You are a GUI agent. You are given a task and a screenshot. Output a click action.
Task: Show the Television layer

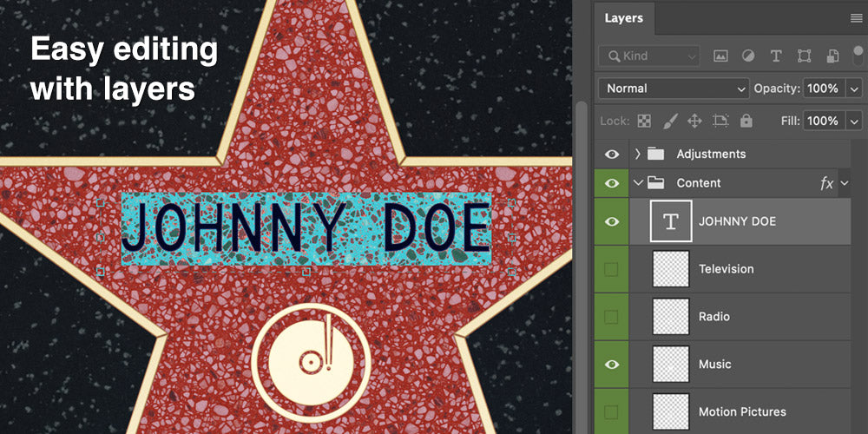[x=612, y=269]
